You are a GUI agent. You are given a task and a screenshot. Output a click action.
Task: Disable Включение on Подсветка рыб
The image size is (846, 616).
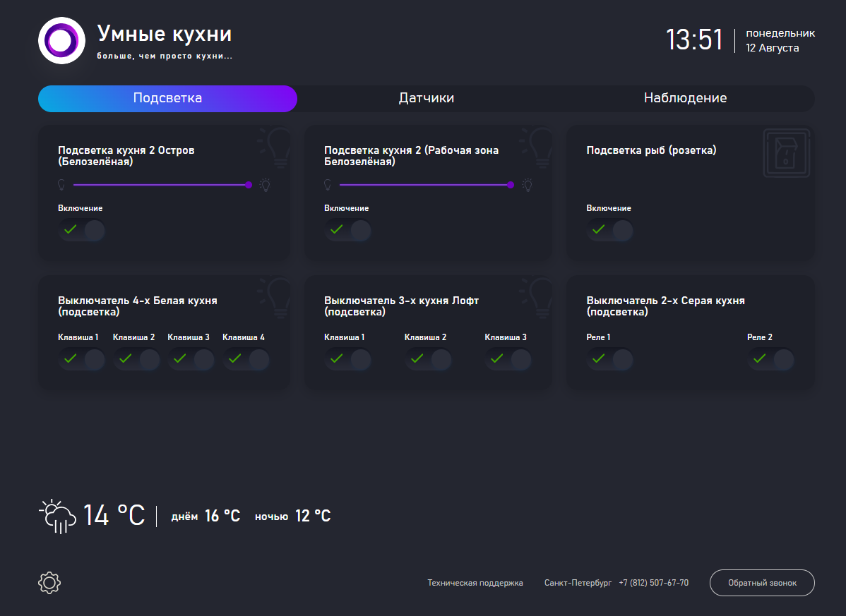(609, 230)
